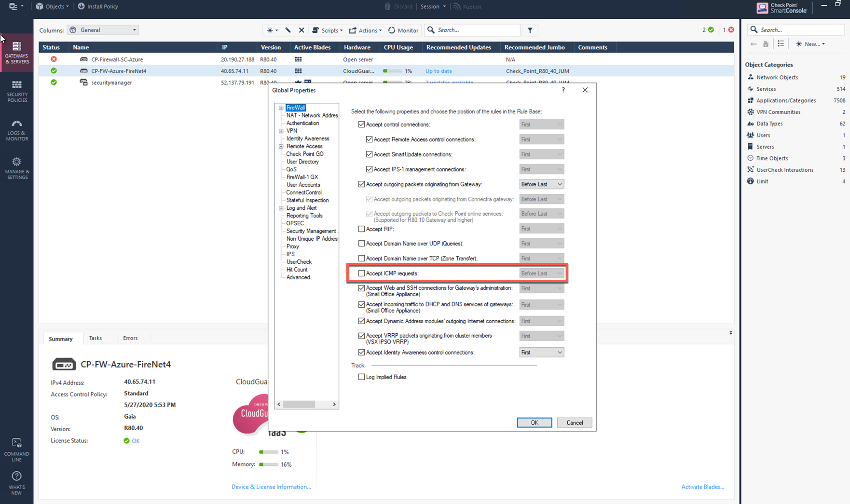Open Manage & Settings panel
The image size is (850, 504).
17,168
